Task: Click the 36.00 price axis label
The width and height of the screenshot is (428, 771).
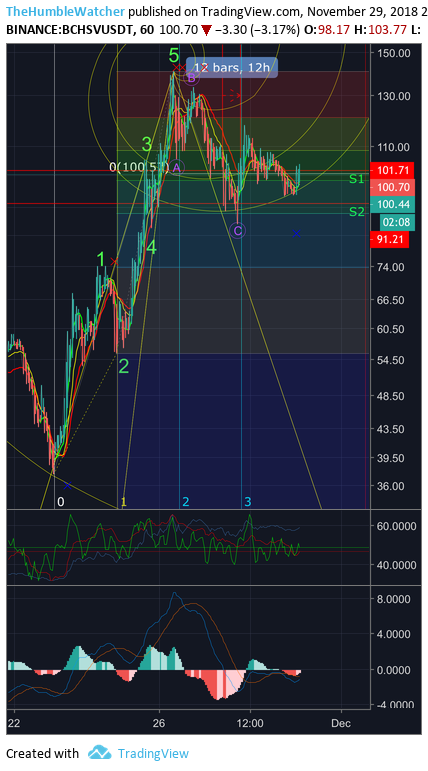Action: (x=390, y=486)
